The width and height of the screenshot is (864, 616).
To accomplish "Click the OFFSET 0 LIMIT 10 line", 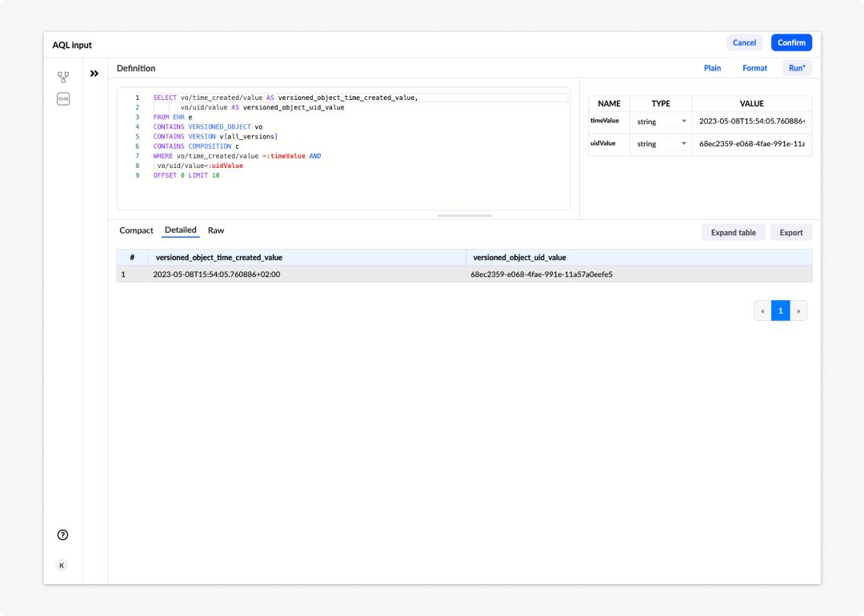I will tap(186, 175).
